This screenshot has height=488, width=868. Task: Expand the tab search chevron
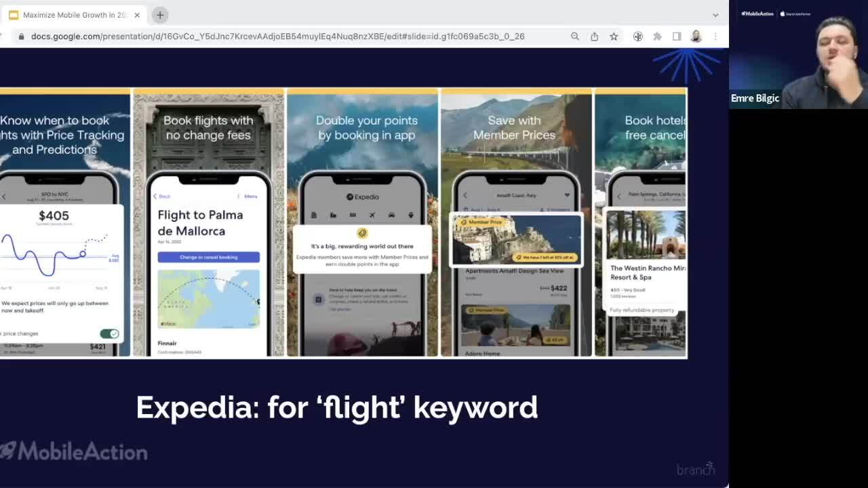[x=715, y=15]
